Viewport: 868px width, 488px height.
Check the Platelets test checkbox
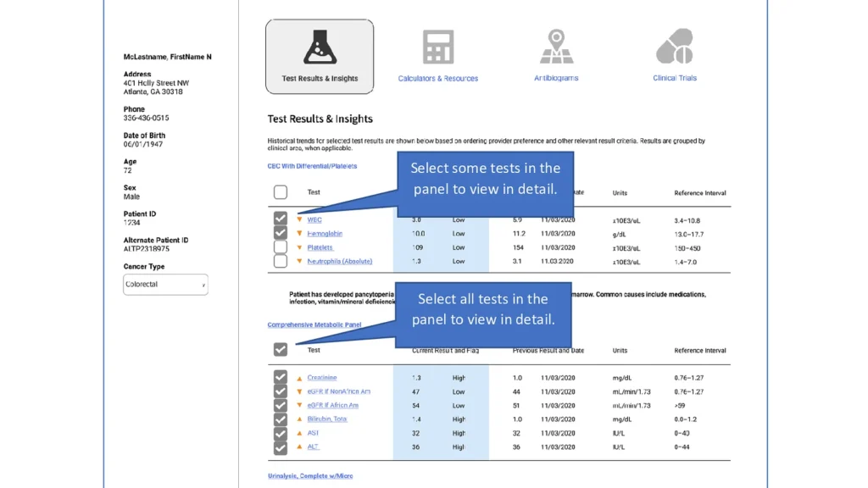281,247
